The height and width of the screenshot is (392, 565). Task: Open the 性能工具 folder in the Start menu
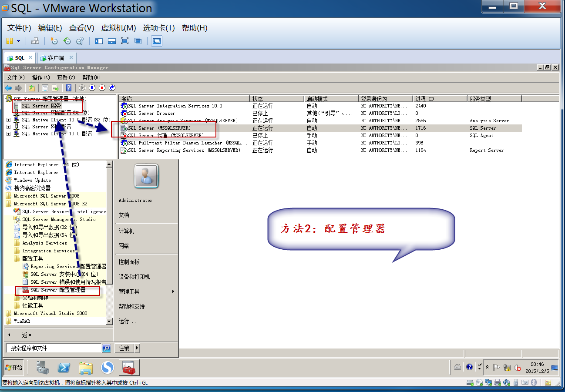pos(33,305)
